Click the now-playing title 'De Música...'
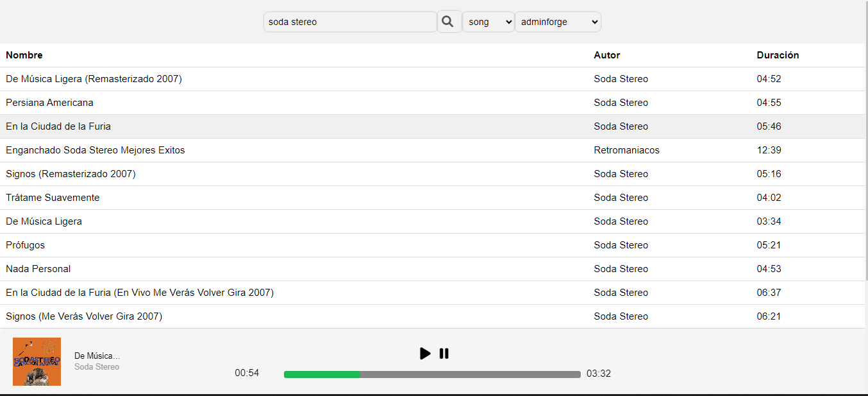 click(97, 356)
